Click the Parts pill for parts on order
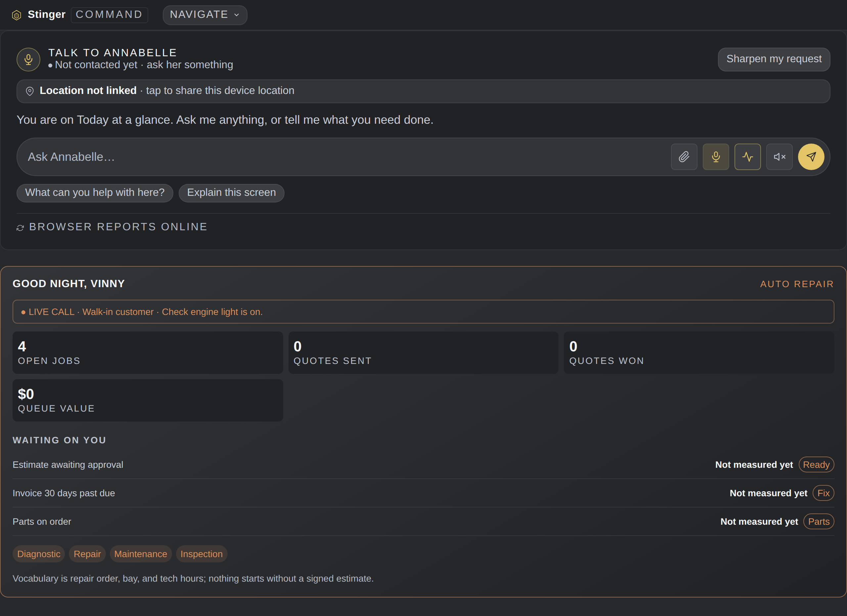The height and width of the screenshot is (616, 847). click(x=819, y=521)
